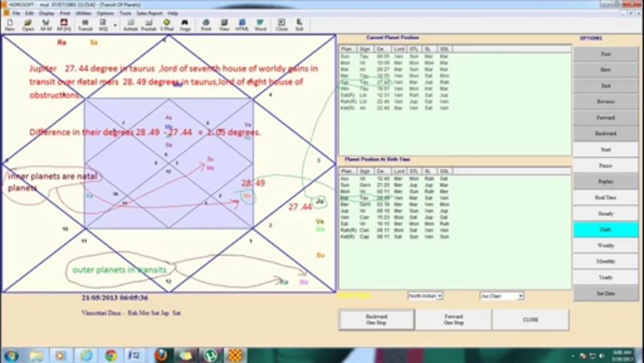Viewport: 644px width, 363px height.
Task: Click the volume icon in system tray
Action: pyautogui.click(x=601, y=356)
